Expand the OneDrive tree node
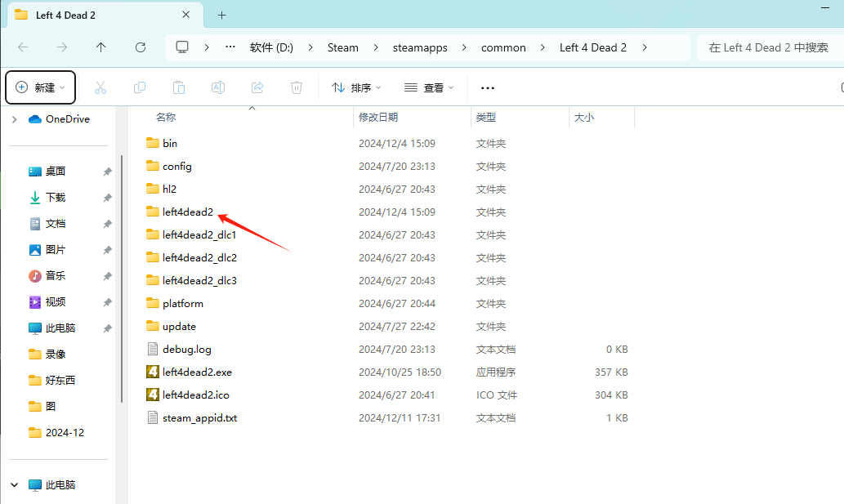844x504 pixels. pyautogui.click(x=15, y=119)
